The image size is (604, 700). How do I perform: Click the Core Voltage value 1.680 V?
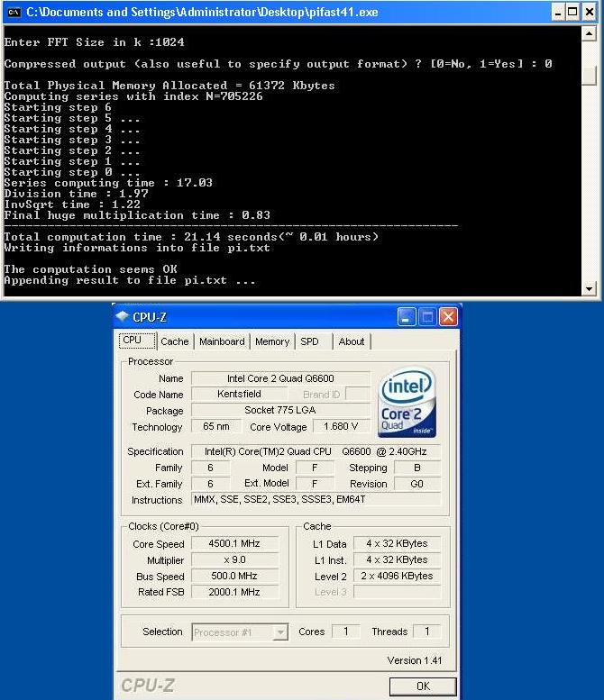(342, 426)
